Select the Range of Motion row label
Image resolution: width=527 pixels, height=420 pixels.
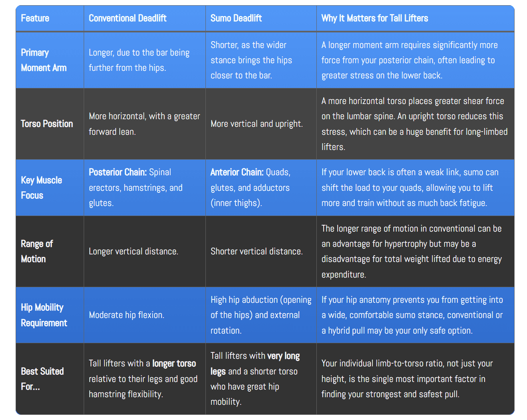(37, 252)
